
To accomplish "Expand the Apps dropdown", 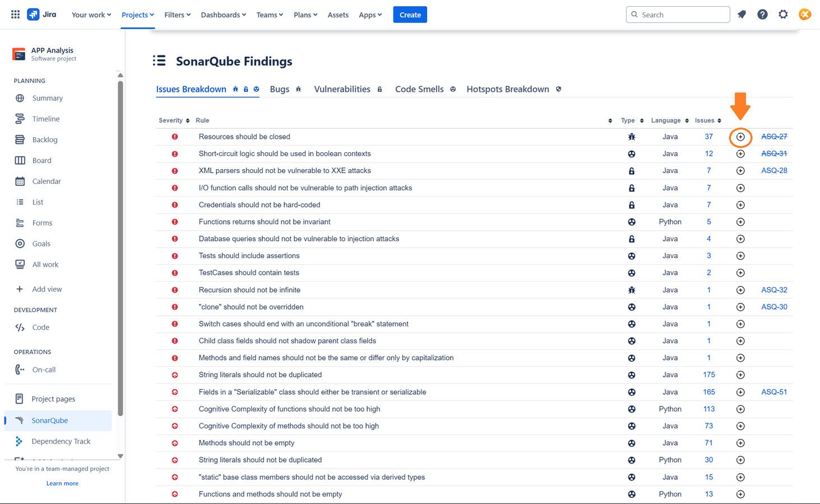I will (x=370, y=15).
